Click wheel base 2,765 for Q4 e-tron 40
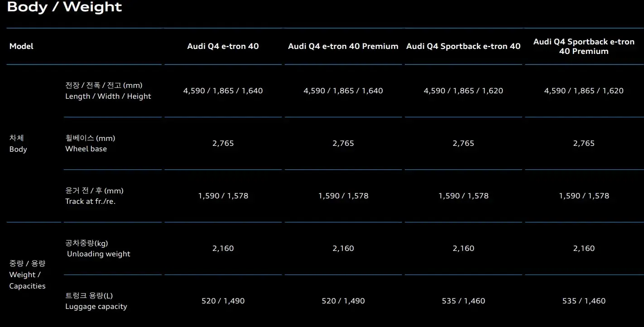Image resolution: width=644 pixels, height=327 pixels. pos(223,143)
